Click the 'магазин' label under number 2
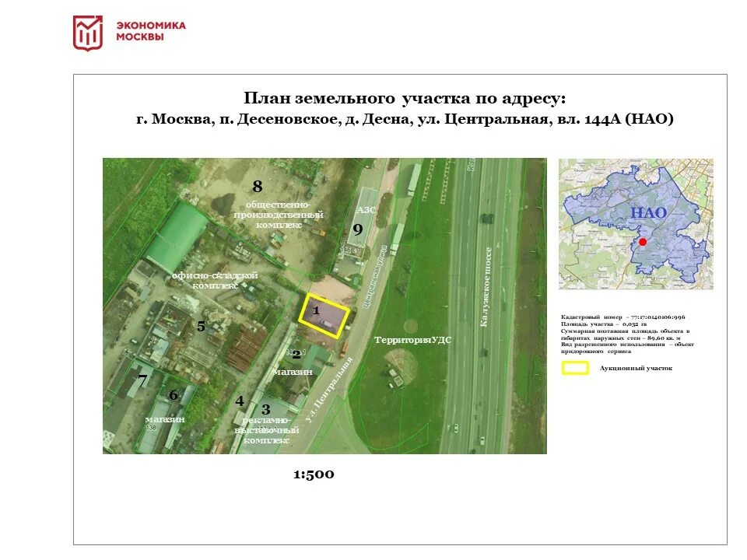747x560 pixels. pyautogui.click(x=293, y=372)
